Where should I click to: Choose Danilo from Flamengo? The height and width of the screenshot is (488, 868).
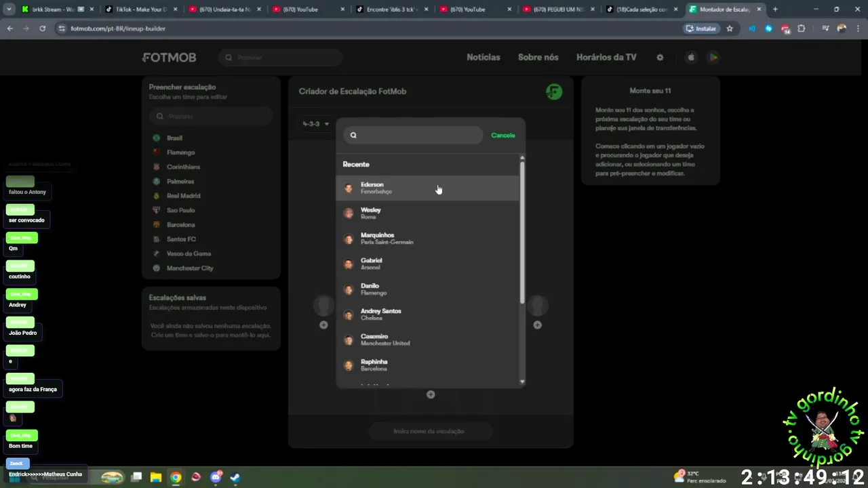[x=427, y=289]
